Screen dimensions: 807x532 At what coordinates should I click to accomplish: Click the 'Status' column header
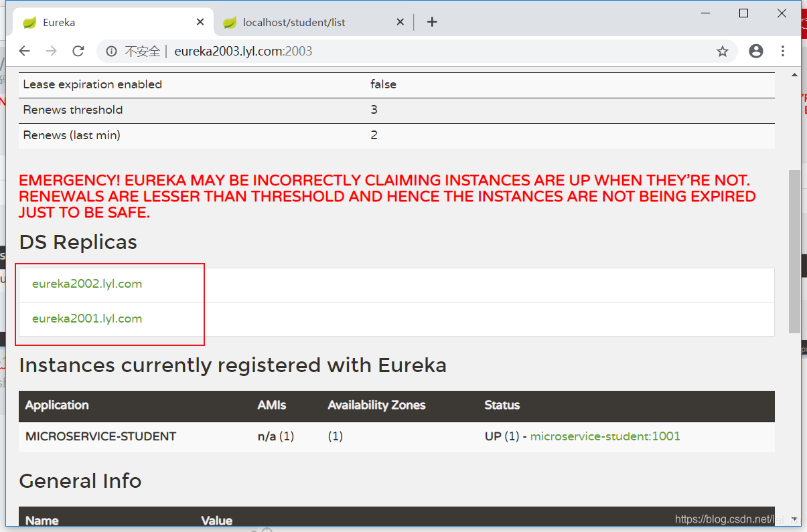point(502,405)
